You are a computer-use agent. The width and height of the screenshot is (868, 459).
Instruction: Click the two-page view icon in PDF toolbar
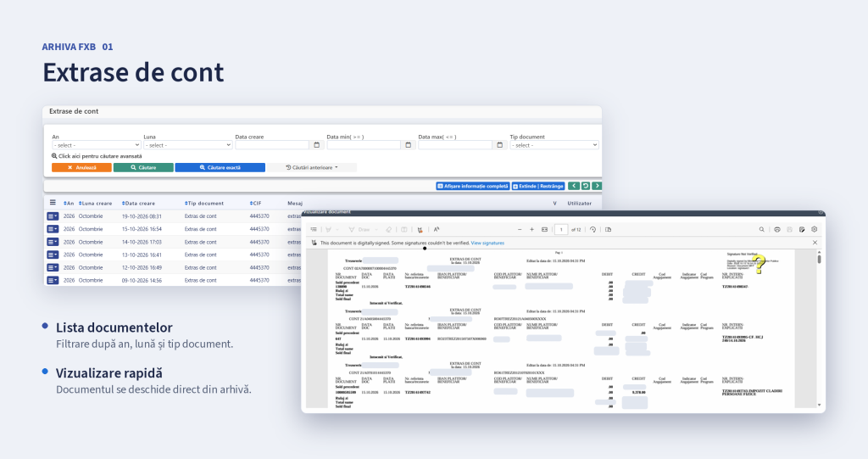pos(608,229)
